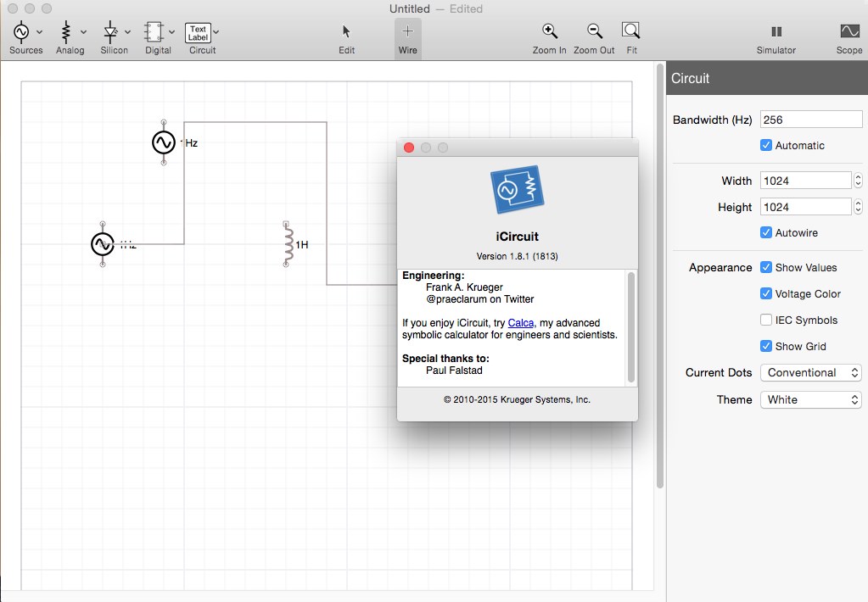The image size is (868, 602).
Task: Click the Krueger Systems copyright text
Action: pos(517,399)
